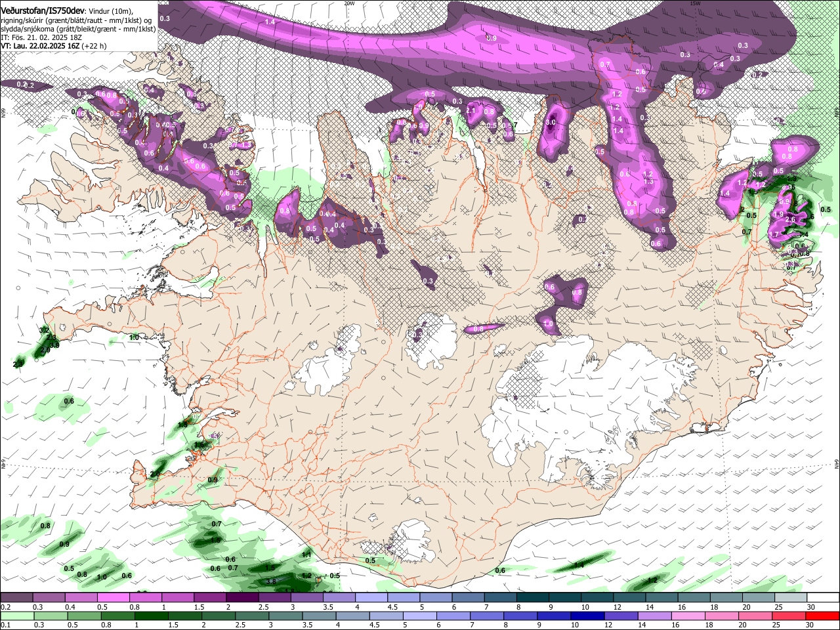The image size is (840, 630).
Task: Click the '15W' longitude label at top
Action: tap(696, 3)
